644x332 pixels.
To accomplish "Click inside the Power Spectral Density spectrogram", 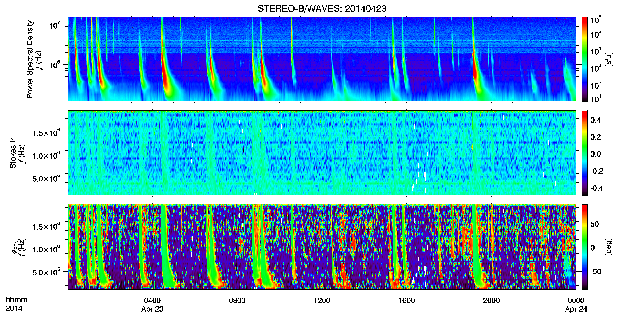I will click(x=322, y=59).
